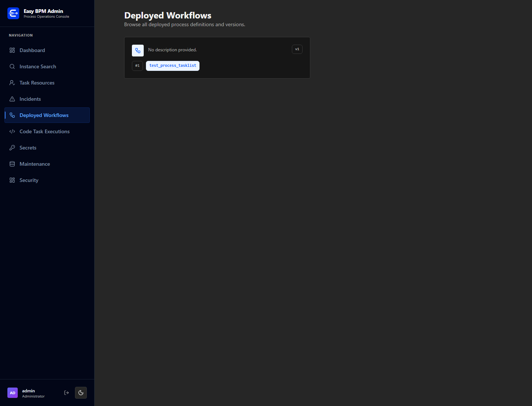This screenshot has width=532, height=406.
Task: Click the Administrator role text
Action: (x=33, y=396)
